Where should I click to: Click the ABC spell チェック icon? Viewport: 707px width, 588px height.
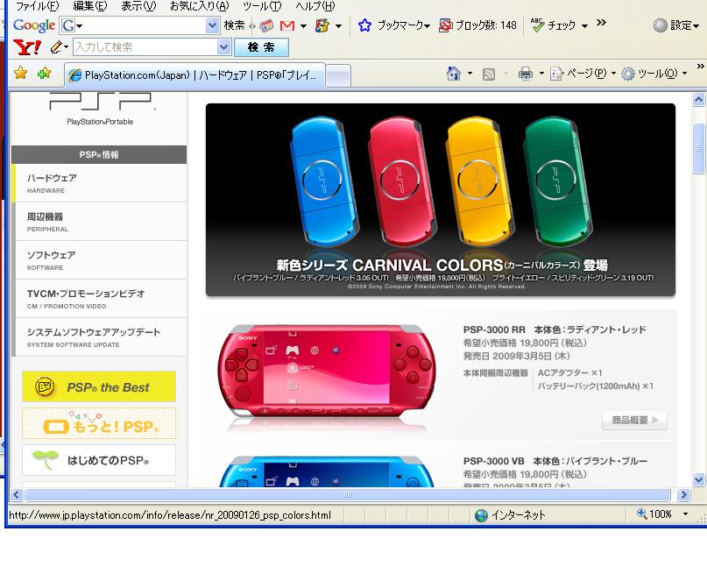537,25
